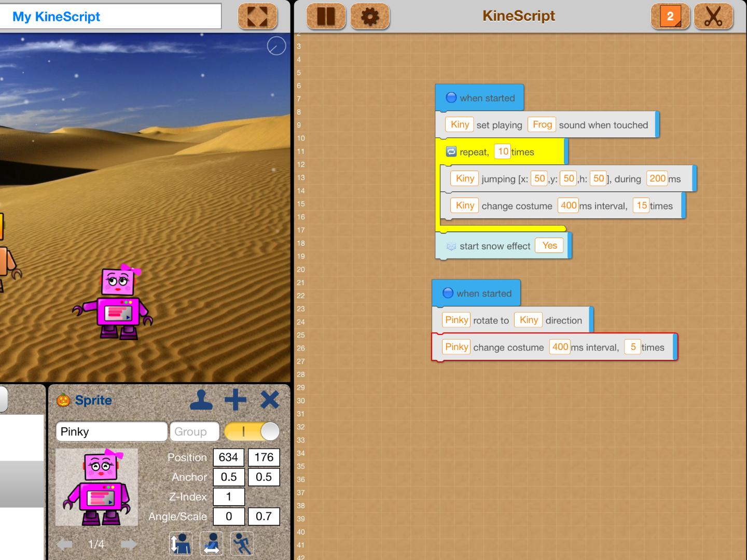The width and height of the screenshot is (747, 560).
Task: Add a new sprite with plus icon
Action: [x=236, y=400]
